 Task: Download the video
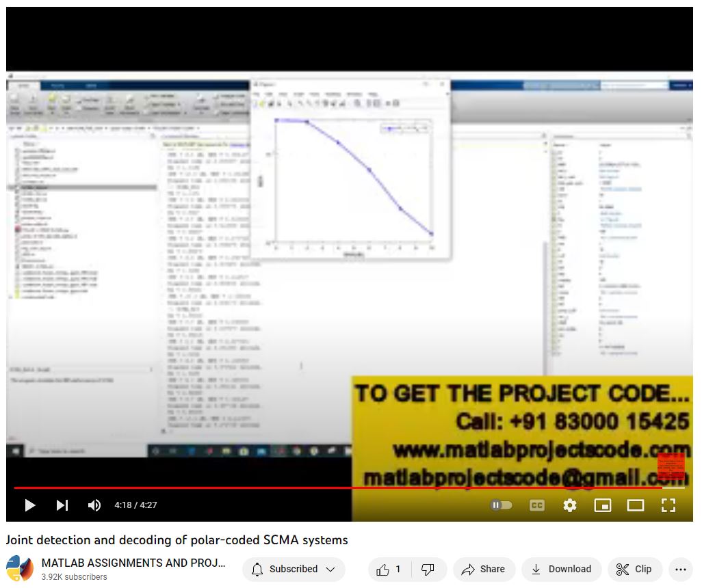(562, 570)
